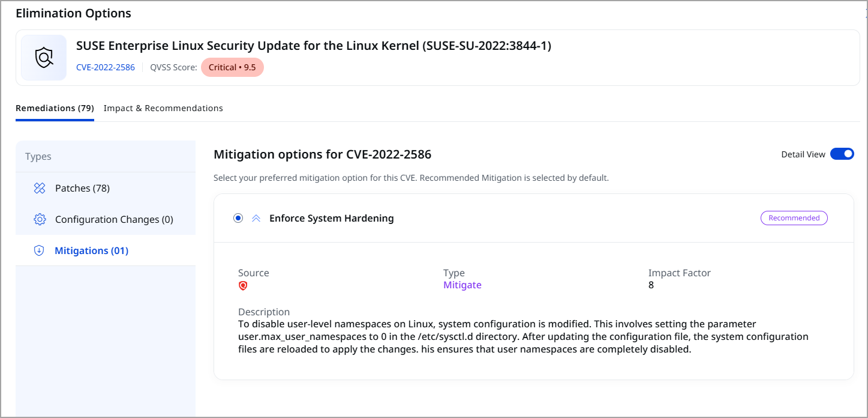Click the Enforce System Hardening title
The height and width of the screenshot is (418, 868).
(x=332, y=218)
